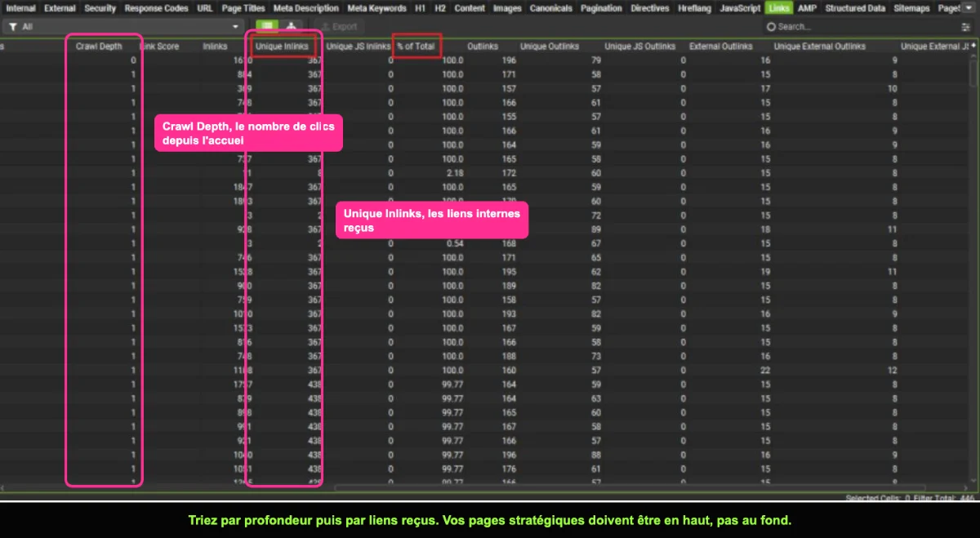Viewport: 980px width, 538px height.
Task: Switch to list view icon
Action: (267, 26)
